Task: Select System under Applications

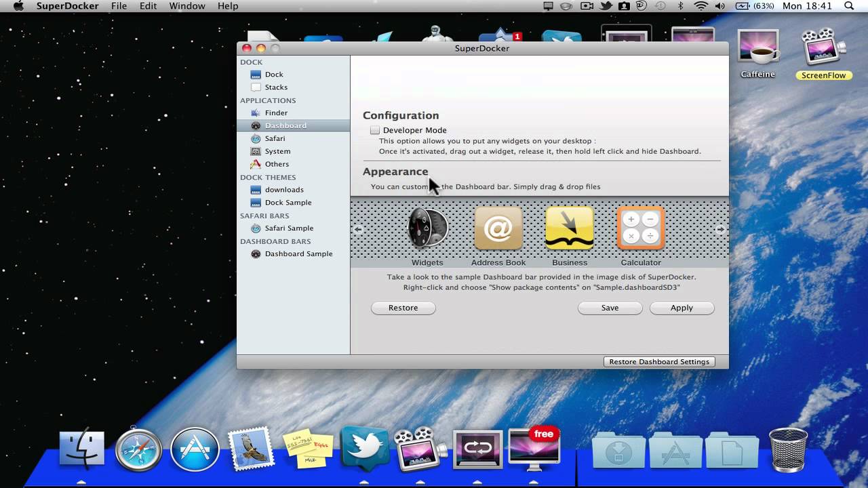Action: (x=277, y=152)
